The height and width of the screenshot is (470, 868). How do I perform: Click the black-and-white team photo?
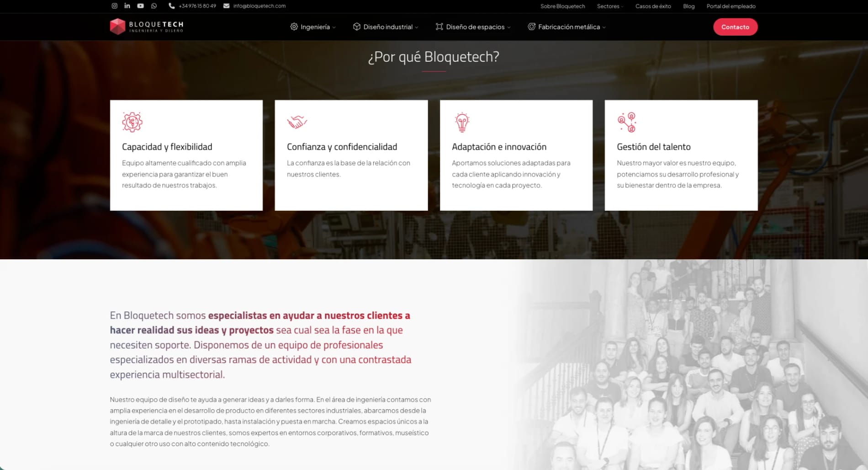click(x=690, y=365)
